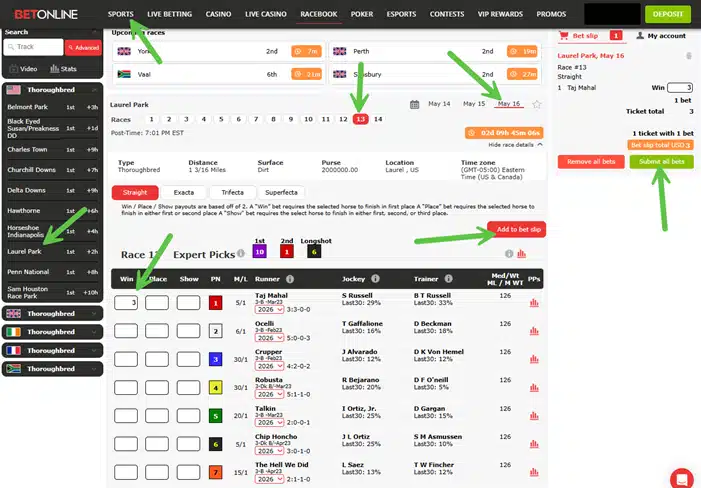This screenshot has height=489, width=701.
Task: Open PPs chart icon for The Hell We Did
Action: (x=534, y=472)
